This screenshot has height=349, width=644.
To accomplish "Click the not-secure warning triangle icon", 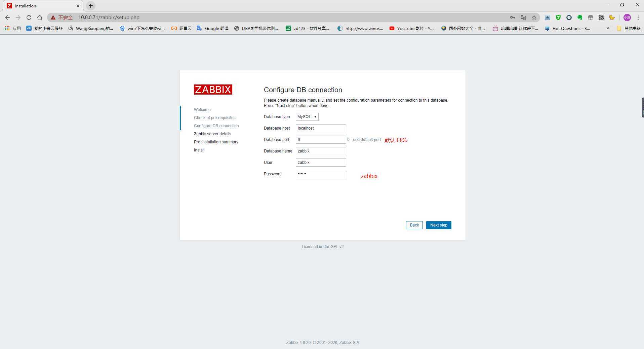I will point(53,18).
